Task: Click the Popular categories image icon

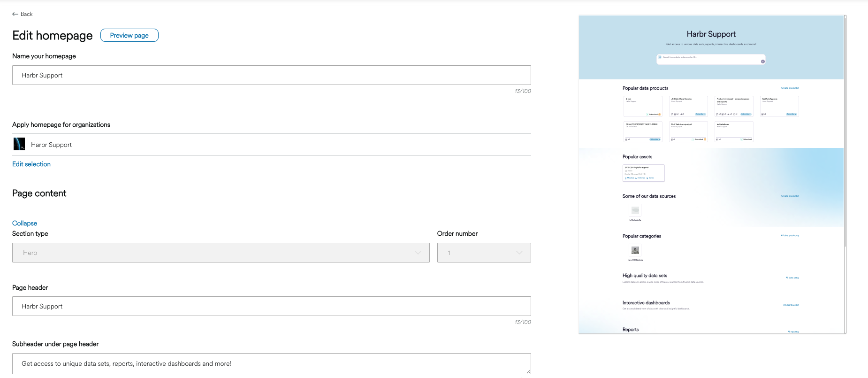Action: tap(635, 250)
